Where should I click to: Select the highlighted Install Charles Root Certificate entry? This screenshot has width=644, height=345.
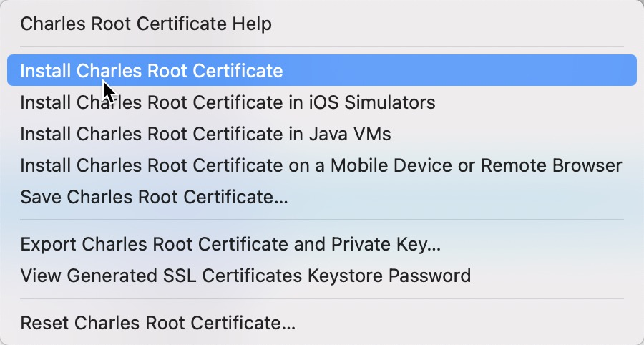[152, 71]
